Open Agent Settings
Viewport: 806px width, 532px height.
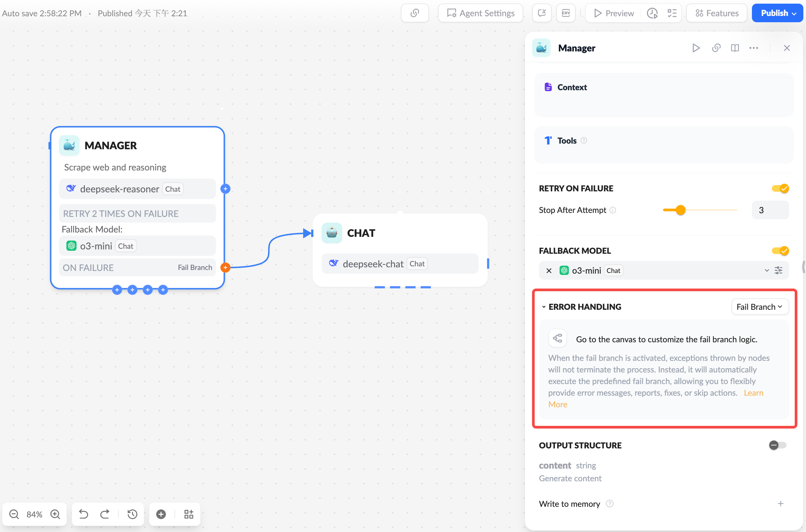coord(480,13)
